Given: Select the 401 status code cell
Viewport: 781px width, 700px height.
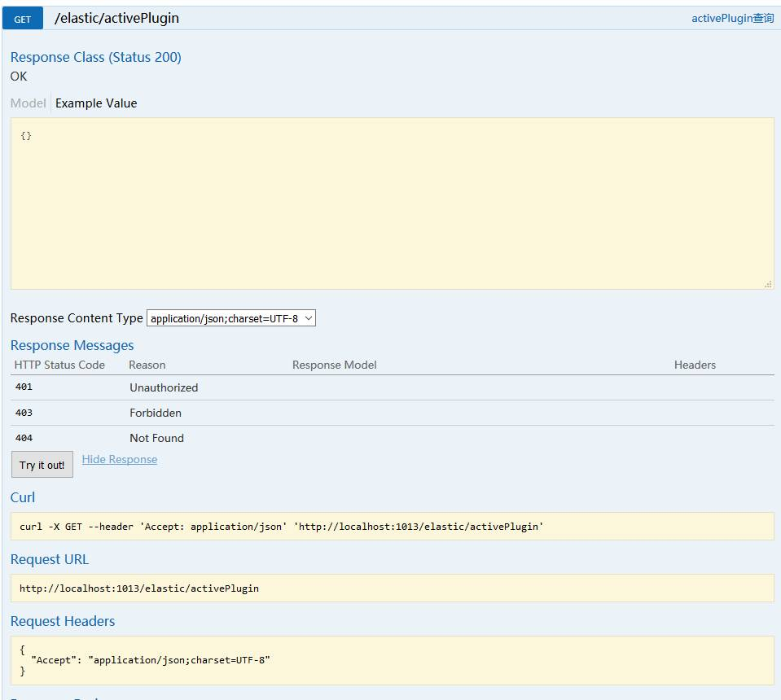Looking at the screenshot, I should click(24, 387).
